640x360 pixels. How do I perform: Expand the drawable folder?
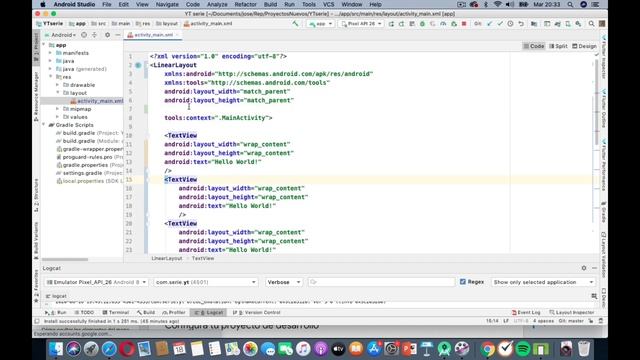click(x=58, y=85)
